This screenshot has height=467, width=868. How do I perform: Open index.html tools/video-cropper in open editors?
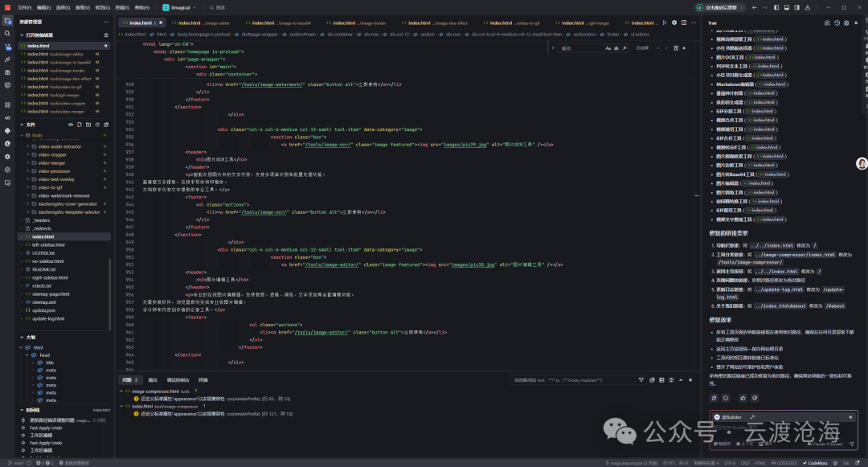click(x=65, y=103)
